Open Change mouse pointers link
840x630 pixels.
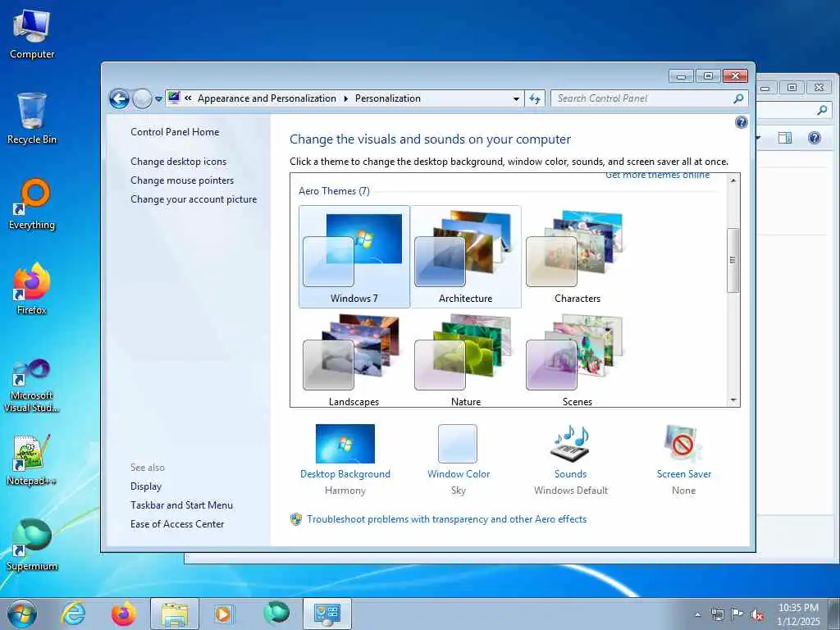click(x=182, y=180)
